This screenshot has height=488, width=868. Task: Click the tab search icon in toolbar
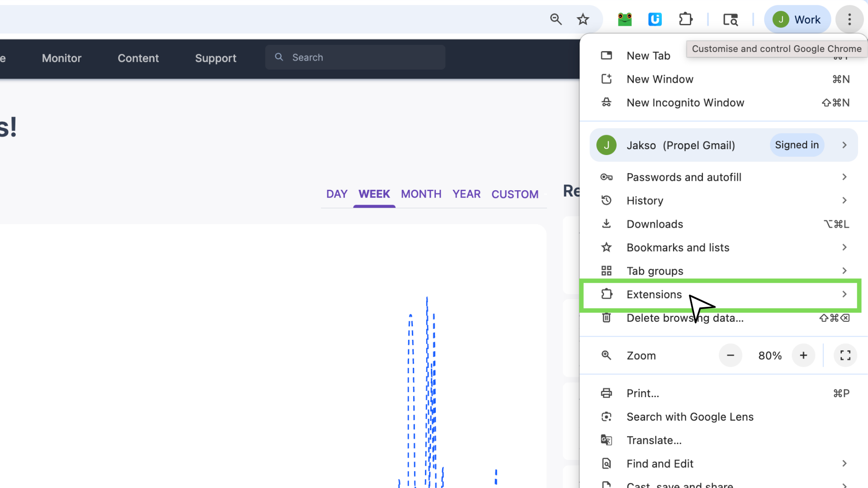(x=730, y=19)
